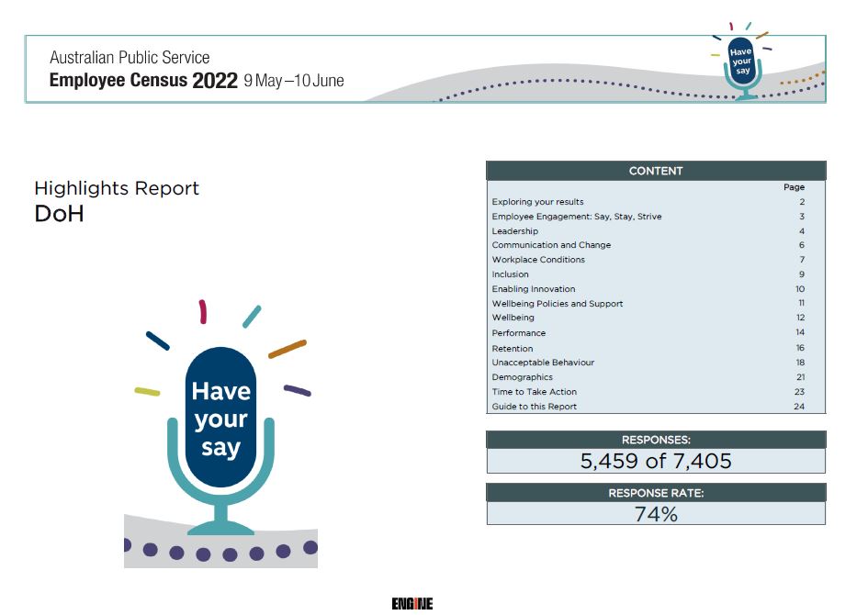This screenshot has height=615, width=868.
Task: Click the '5,459 of 7,405' responses figure
Action: pos(656,461)
